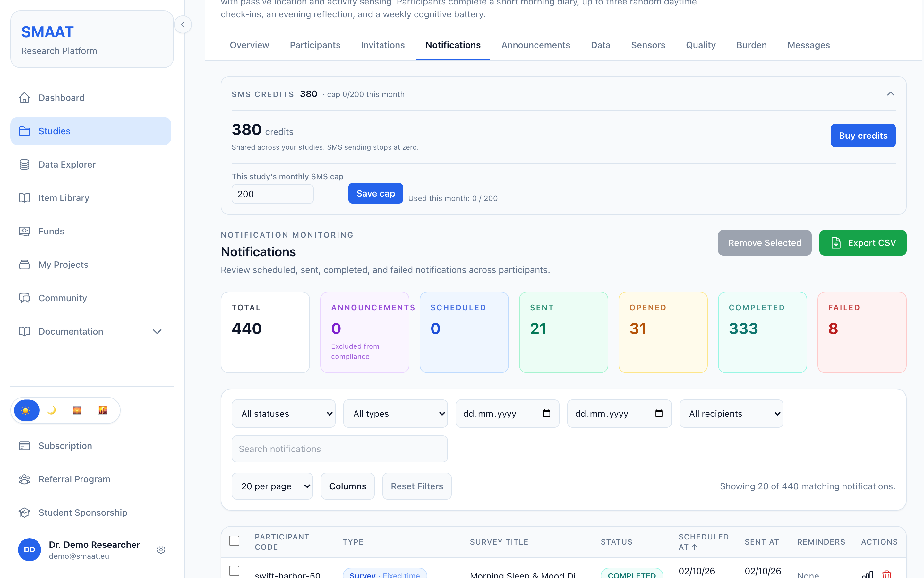Click the Buy credits button
Image resolution: width=924 pixels, height=578 pixels.
(x=863, y=135)
